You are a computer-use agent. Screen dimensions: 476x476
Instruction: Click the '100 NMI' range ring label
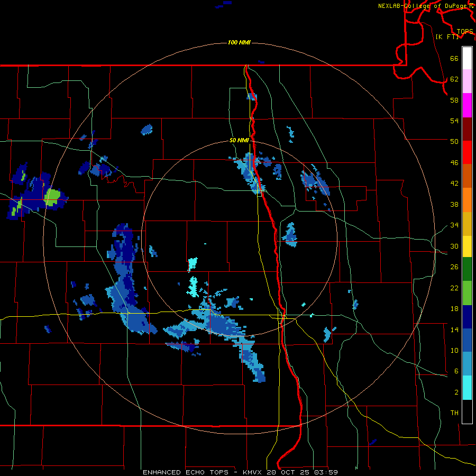point(239,42)
